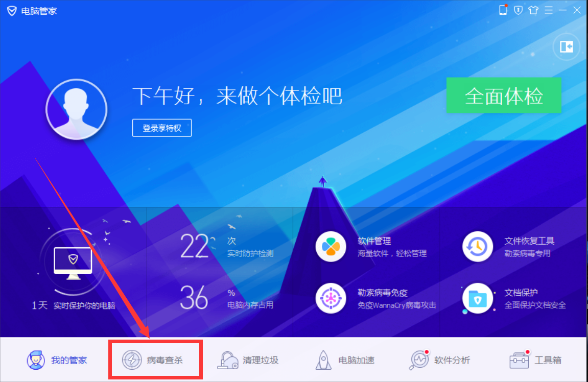The image size is (588, 382).
Task: Open the 工具箱 tab
Action: pyautogui.click(x=535, y=360)
